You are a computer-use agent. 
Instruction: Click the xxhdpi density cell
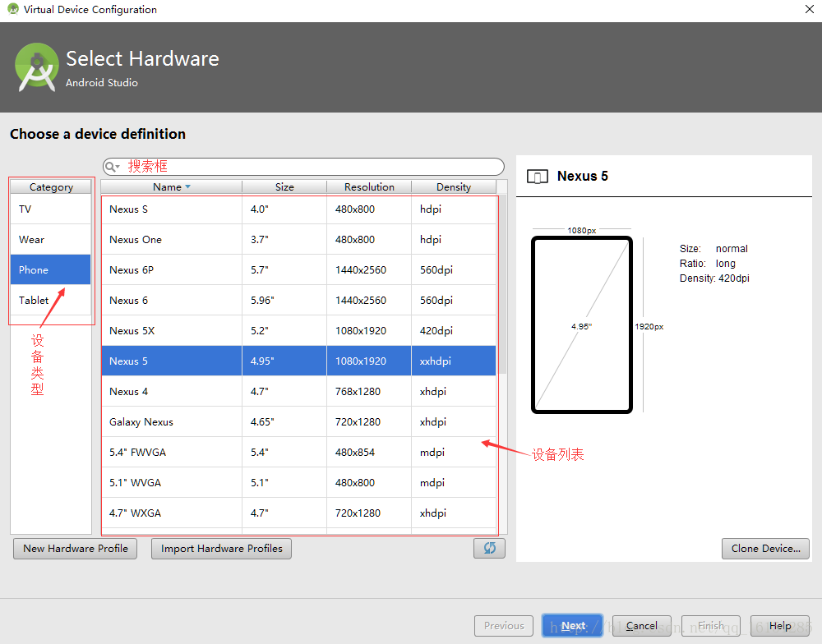coord(454,361)
